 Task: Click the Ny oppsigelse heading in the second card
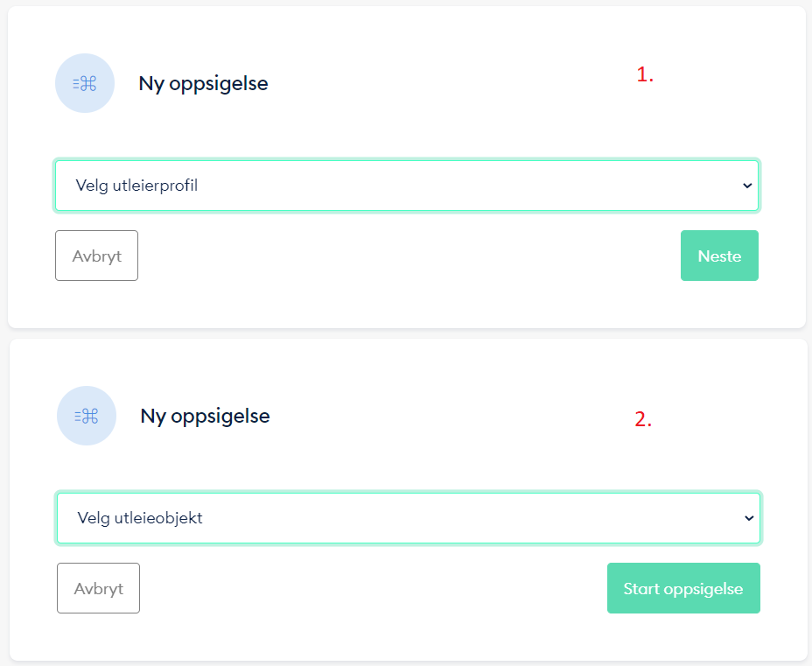point(205,417)
